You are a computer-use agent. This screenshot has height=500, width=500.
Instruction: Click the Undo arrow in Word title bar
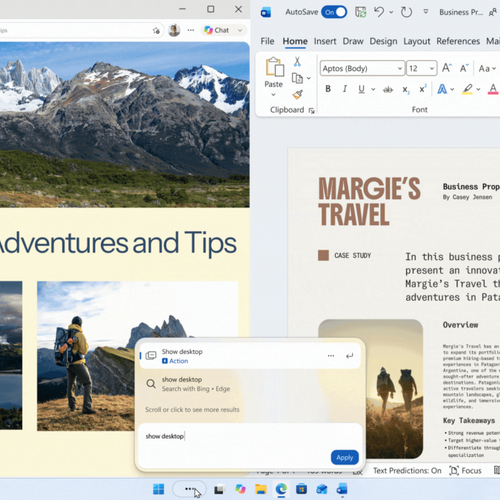pos(379,12)
